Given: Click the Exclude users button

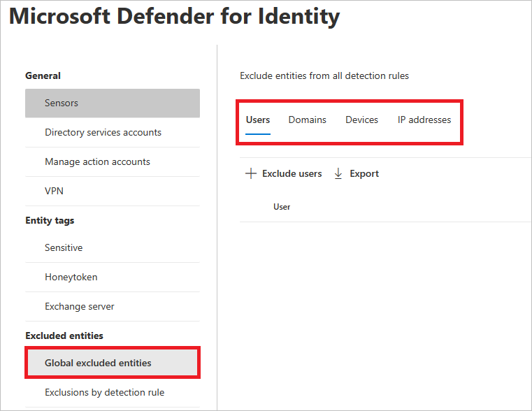Looking at the screenshot, I should (284, 173).
